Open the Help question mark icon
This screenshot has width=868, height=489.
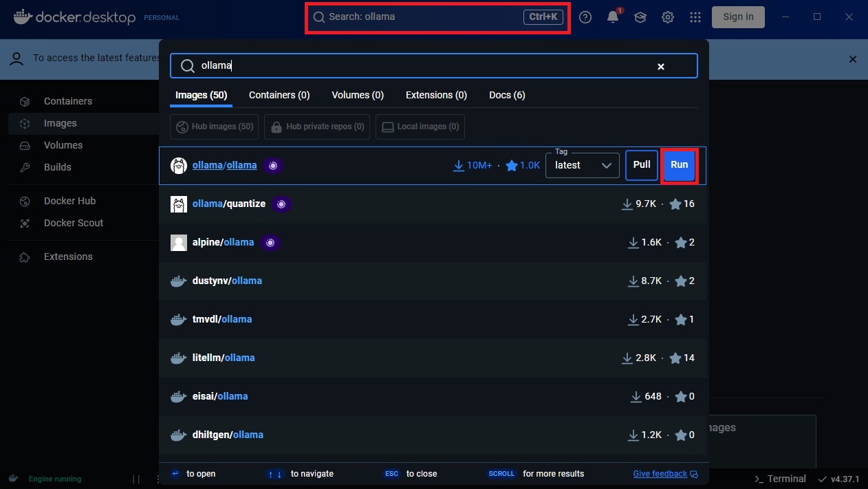(585, 17)
